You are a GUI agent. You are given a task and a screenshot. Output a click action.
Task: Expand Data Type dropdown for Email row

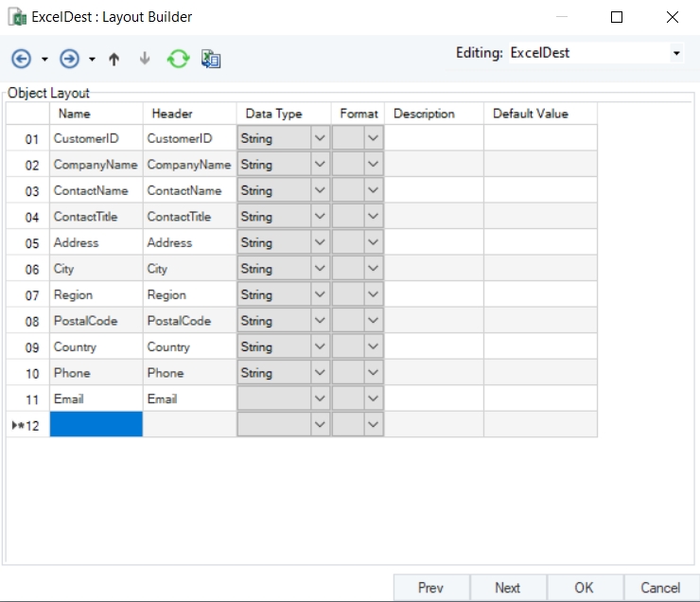320,398
